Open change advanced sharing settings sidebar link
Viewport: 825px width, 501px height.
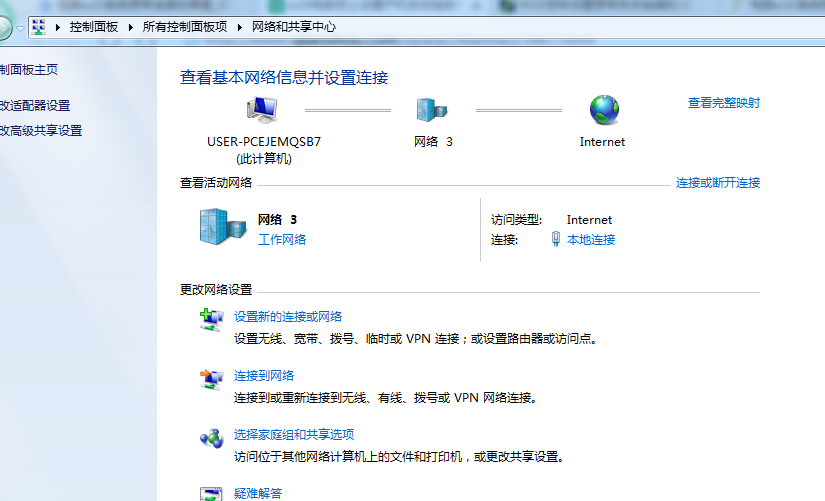click(x=41, y=131)
